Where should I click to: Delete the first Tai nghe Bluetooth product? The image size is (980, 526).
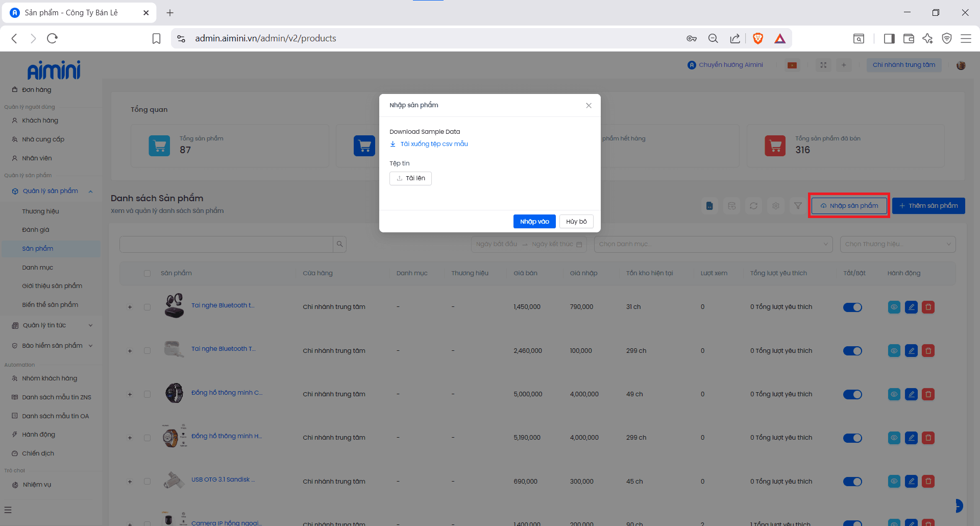coord(928,307)
